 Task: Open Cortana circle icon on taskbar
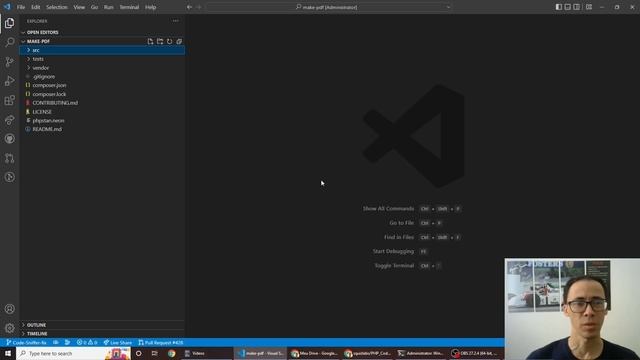coord(139,353)
